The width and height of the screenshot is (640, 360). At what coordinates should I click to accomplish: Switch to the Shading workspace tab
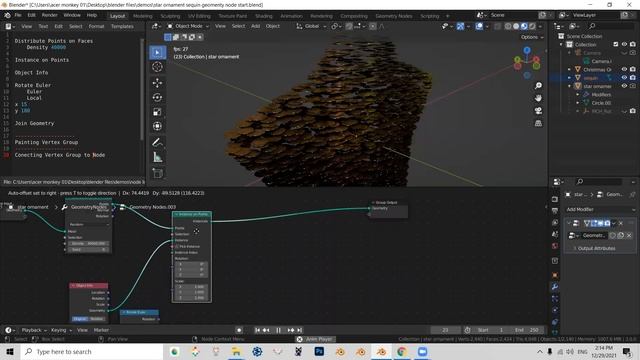tap(264, 16)
